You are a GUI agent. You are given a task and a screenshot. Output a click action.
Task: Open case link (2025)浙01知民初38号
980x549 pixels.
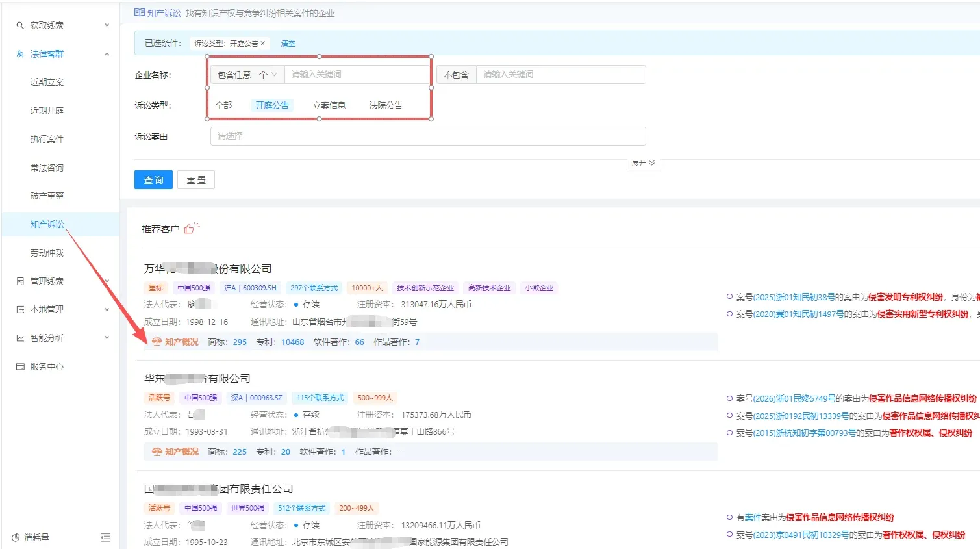(794, 297)
